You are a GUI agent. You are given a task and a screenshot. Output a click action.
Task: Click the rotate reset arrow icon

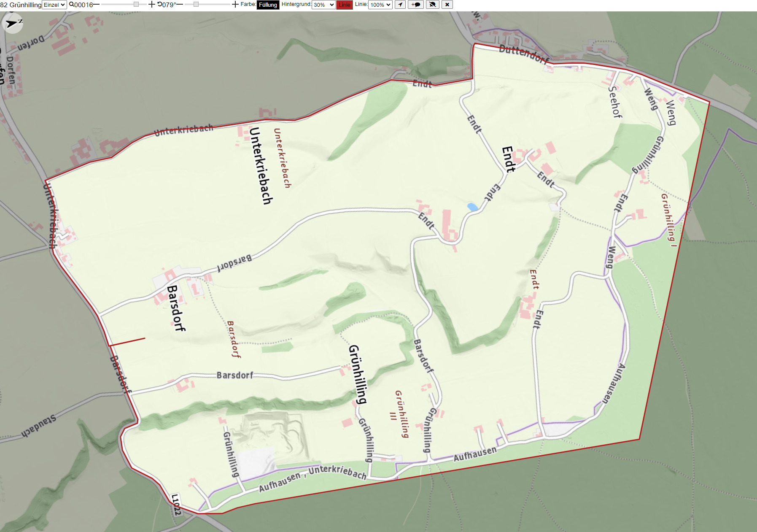point(160,4)
